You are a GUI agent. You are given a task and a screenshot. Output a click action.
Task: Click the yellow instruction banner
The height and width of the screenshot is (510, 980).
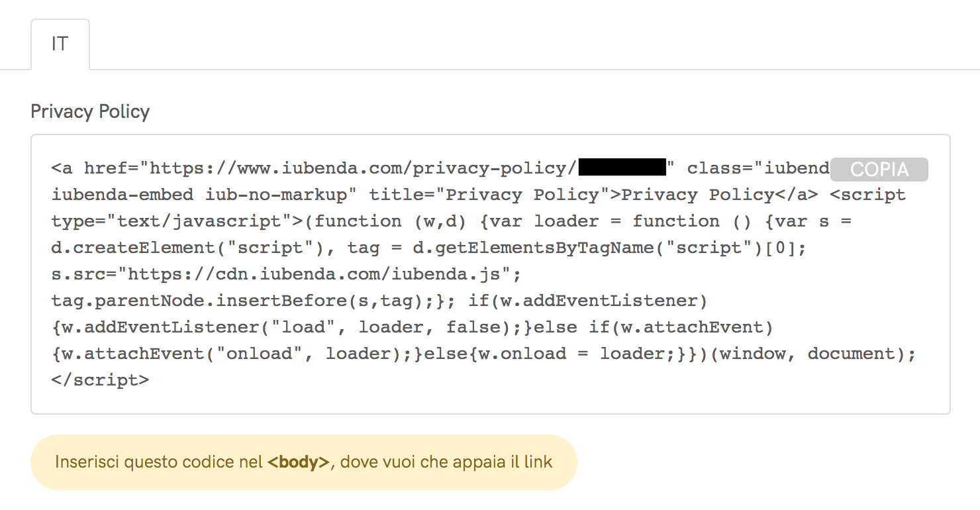[303, 462]
